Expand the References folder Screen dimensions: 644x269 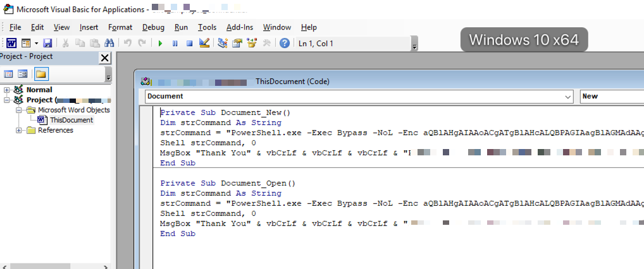[x=18, y=131]
